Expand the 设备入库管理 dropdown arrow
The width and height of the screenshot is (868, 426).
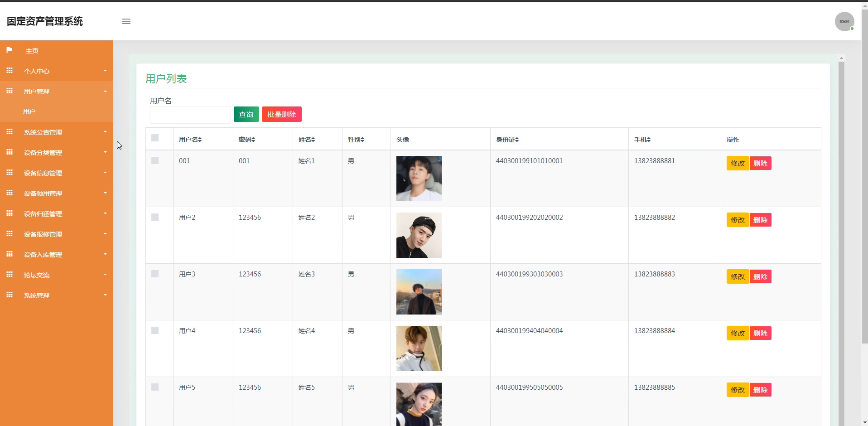(x=105, y=254)
